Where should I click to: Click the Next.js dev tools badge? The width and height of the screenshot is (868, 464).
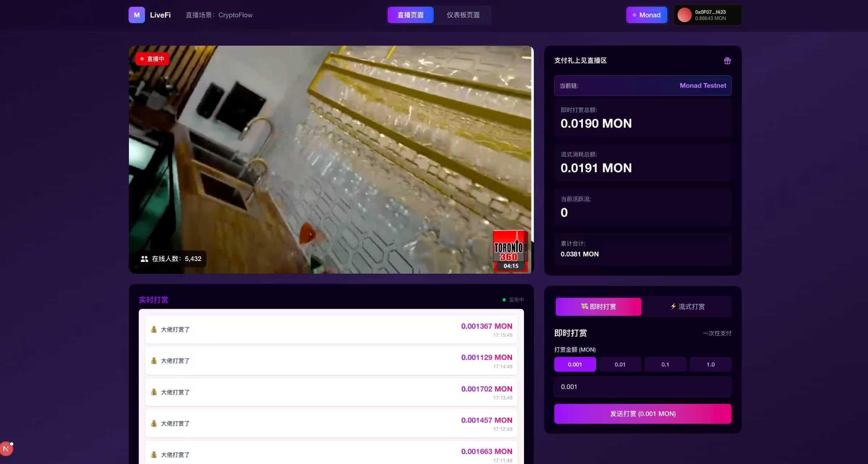click(6, 449)
